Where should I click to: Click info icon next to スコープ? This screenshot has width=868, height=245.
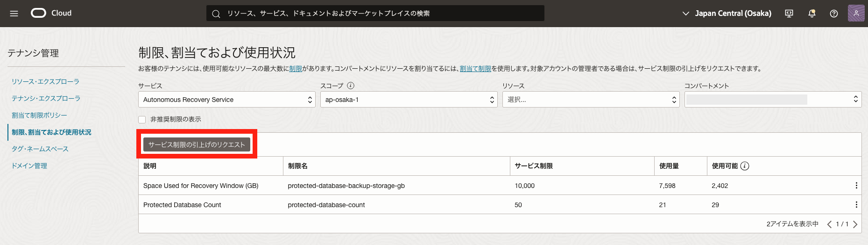[x=351, y=86]
